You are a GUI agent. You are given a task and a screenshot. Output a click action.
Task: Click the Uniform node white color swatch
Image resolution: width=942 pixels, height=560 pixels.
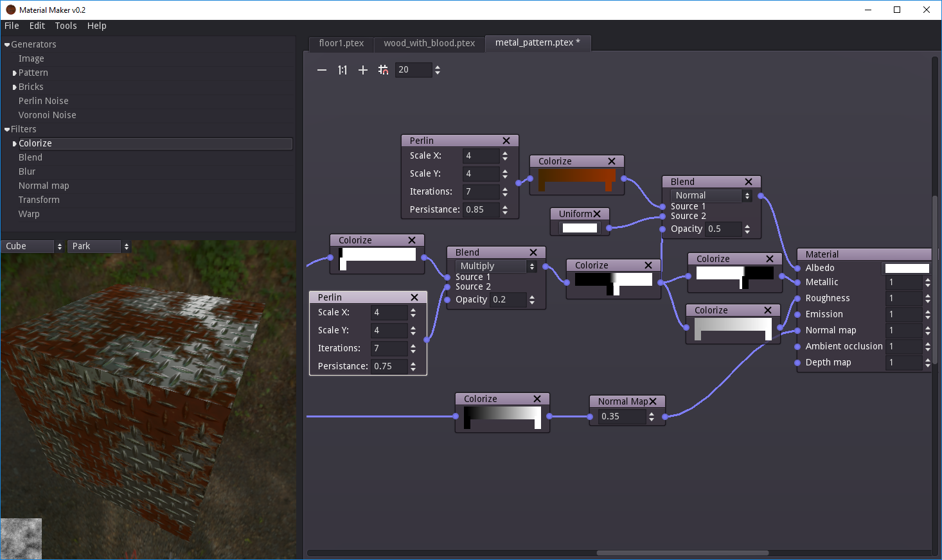(x=580, y=228)
